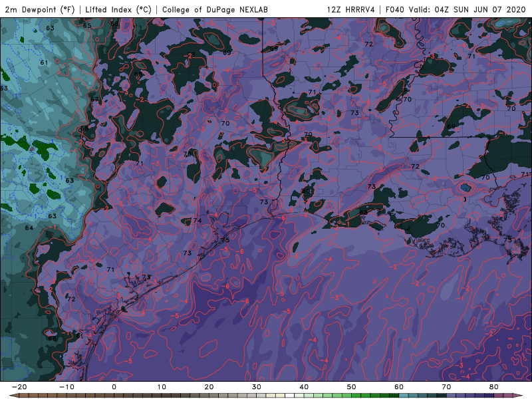The image size is (532, 399).
Task: Click the 50 label on the color scale
Action: click(352, 387)
